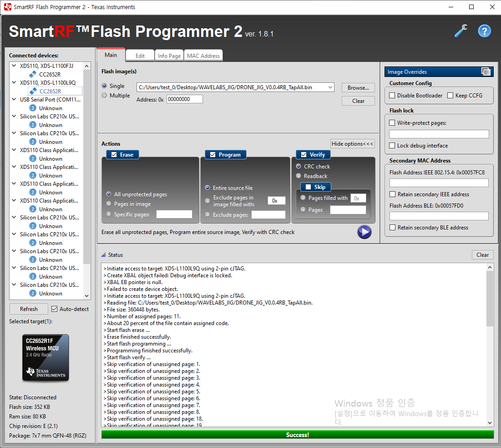The width and height of the screenshot is (501, 448).
Task: Select Single flash image radio
Action: [x=104, y=86]
